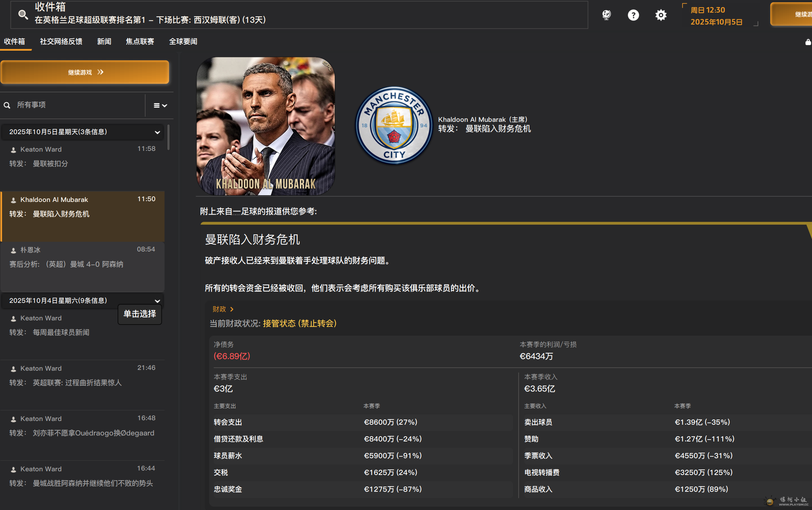Click the left-panel 继续游戏 button
The width and height of the screenshot is (812, 510).
[85, 72]
